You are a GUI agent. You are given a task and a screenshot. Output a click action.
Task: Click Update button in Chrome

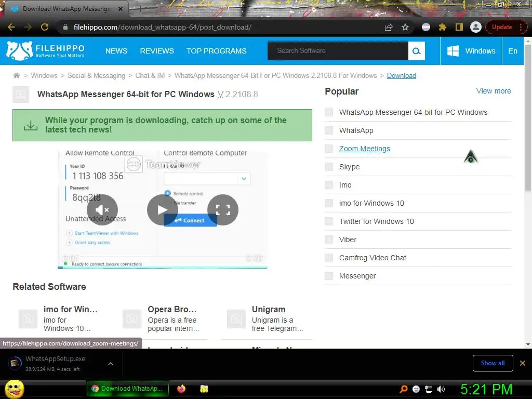[502, 27]
